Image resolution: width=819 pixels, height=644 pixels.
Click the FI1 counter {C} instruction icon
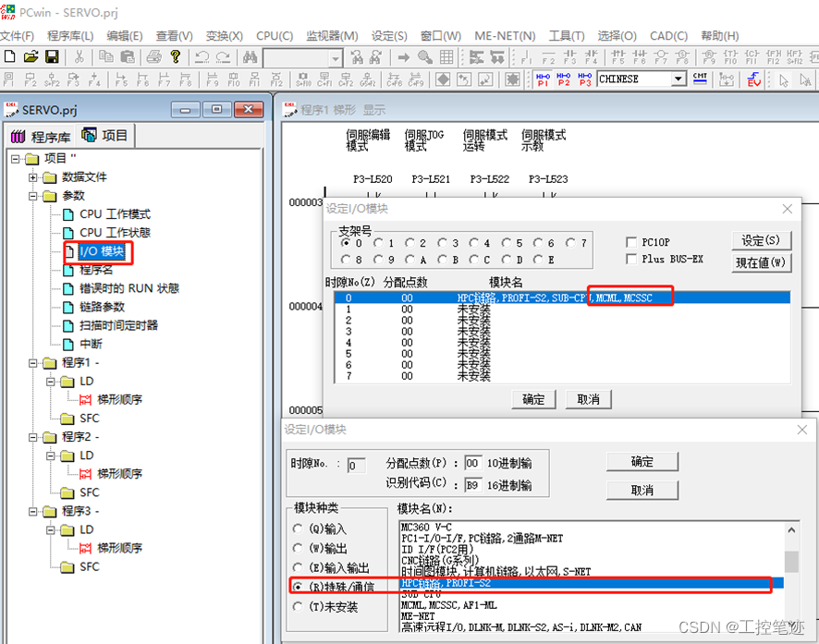tap(752, 56)
